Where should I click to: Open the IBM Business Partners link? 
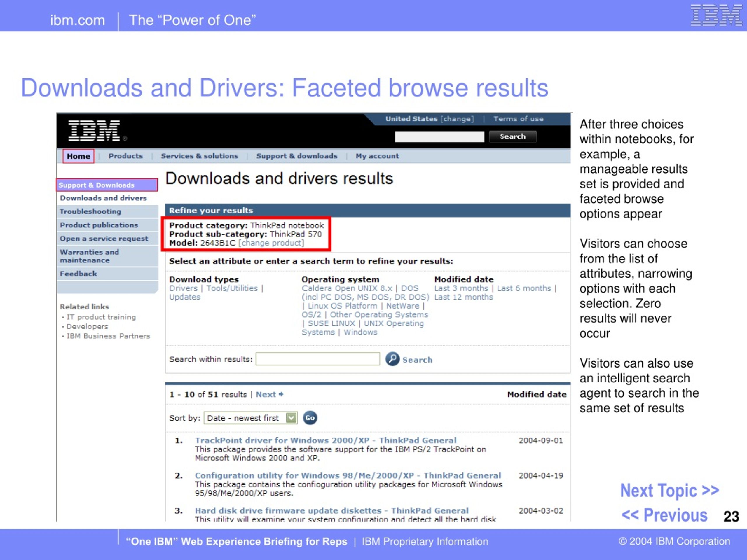(x=108, y=336)
